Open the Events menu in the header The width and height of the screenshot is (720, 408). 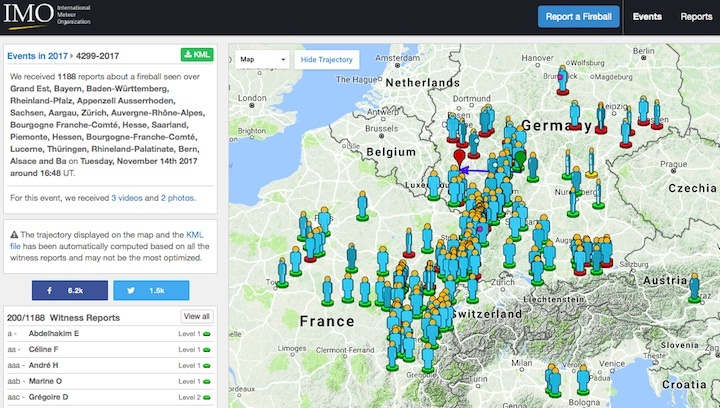(x=647, y=17)
